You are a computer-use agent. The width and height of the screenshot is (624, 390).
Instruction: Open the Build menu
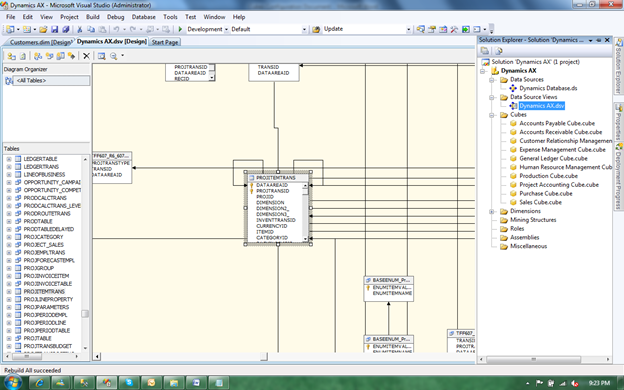(93, 17)
